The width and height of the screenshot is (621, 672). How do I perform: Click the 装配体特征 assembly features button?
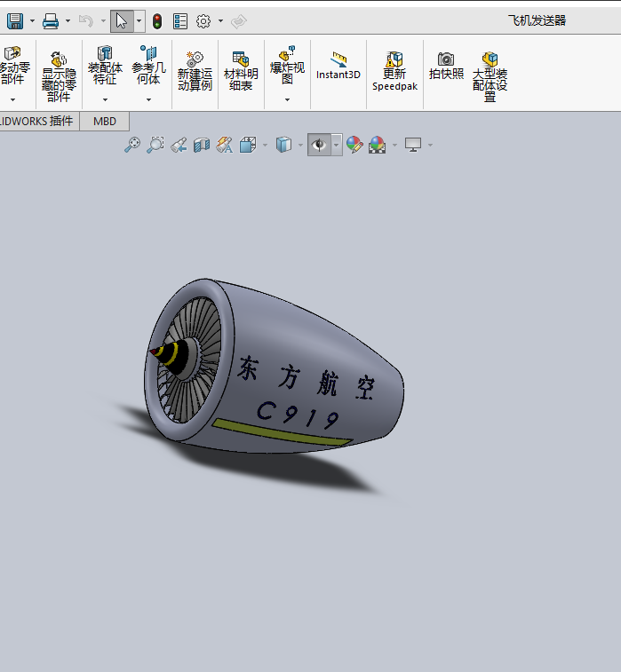[x=105, y=65]
